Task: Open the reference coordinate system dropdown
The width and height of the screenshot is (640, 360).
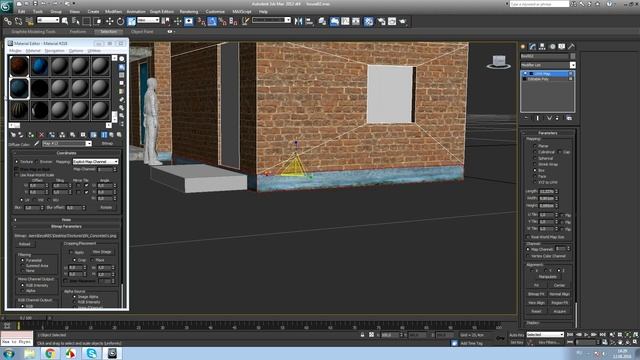Action: click(148, 20)
